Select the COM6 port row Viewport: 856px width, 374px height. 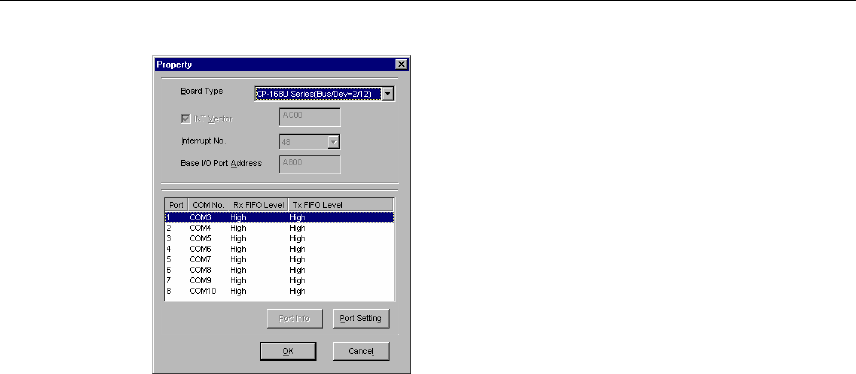coord(279,248)
